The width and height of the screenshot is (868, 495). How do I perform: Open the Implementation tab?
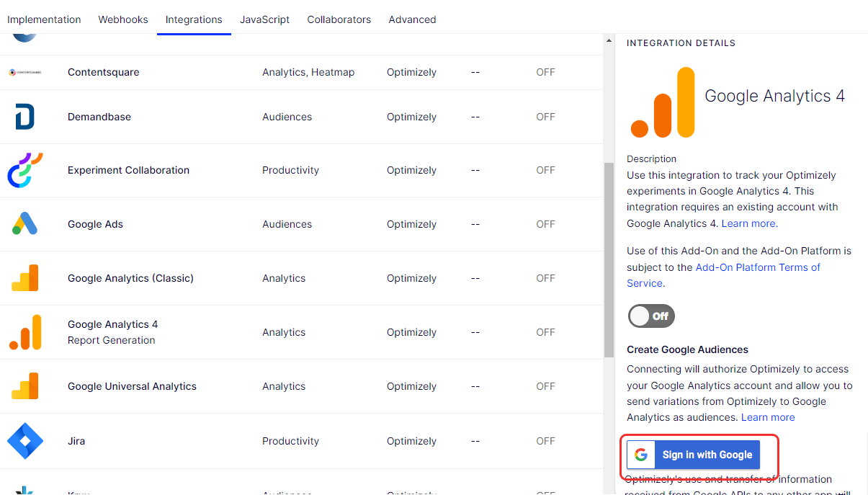coord(44,19)
